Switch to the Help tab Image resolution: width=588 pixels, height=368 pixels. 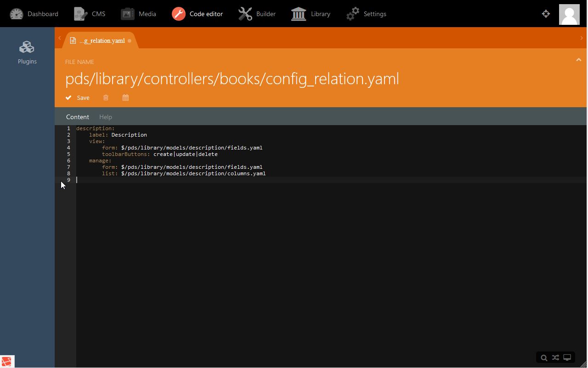[x=106, y=117]
